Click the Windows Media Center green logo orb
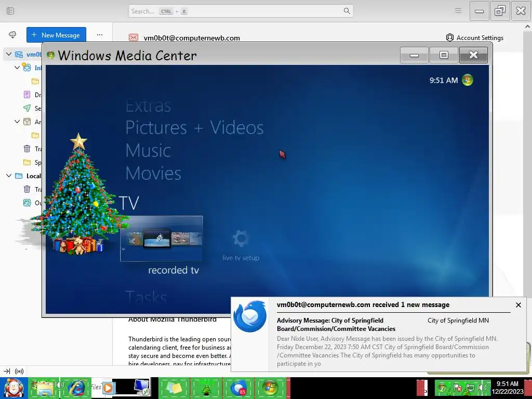The height and width of the screenshot is (399, 532). (468, 80)
